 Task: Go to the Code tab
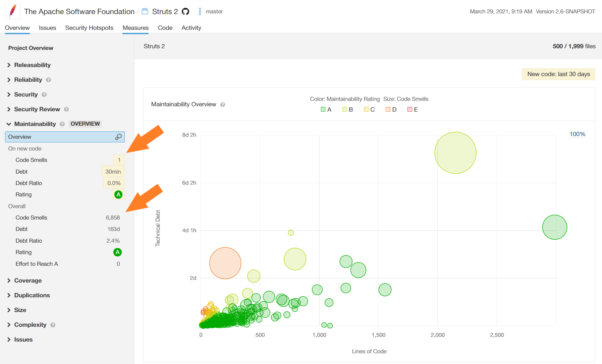165,28
